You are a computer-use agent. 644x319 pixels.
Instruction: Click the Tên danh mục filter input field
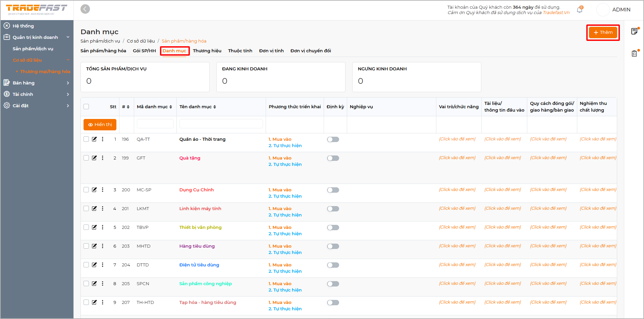coord(221,124)
